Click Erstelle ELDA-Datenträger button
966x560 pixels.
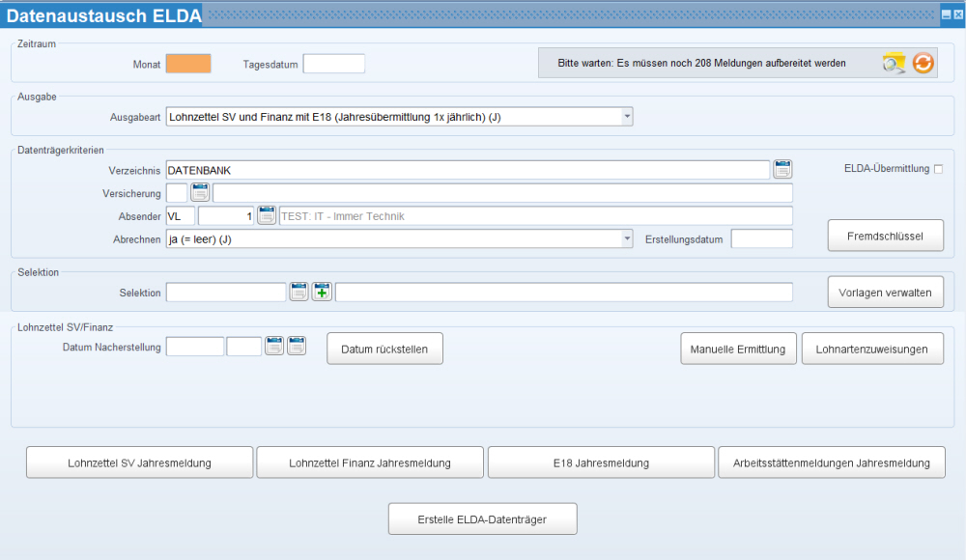[482, 519]
